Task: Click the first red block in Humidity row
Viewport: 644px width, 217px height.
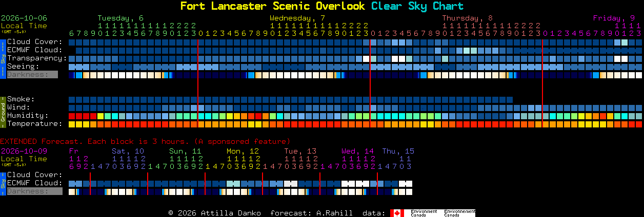Action: pos(72,116)
